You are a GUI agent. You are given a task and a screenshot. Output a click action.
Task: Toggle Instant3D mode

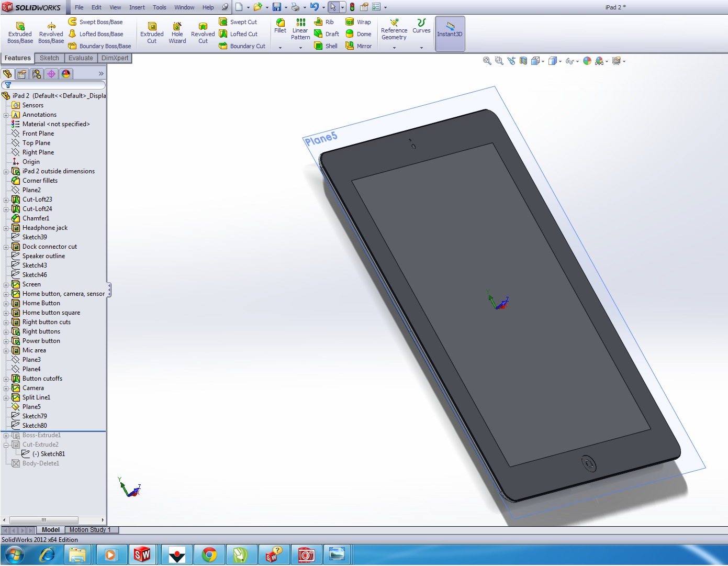click(x=450, y=34)
